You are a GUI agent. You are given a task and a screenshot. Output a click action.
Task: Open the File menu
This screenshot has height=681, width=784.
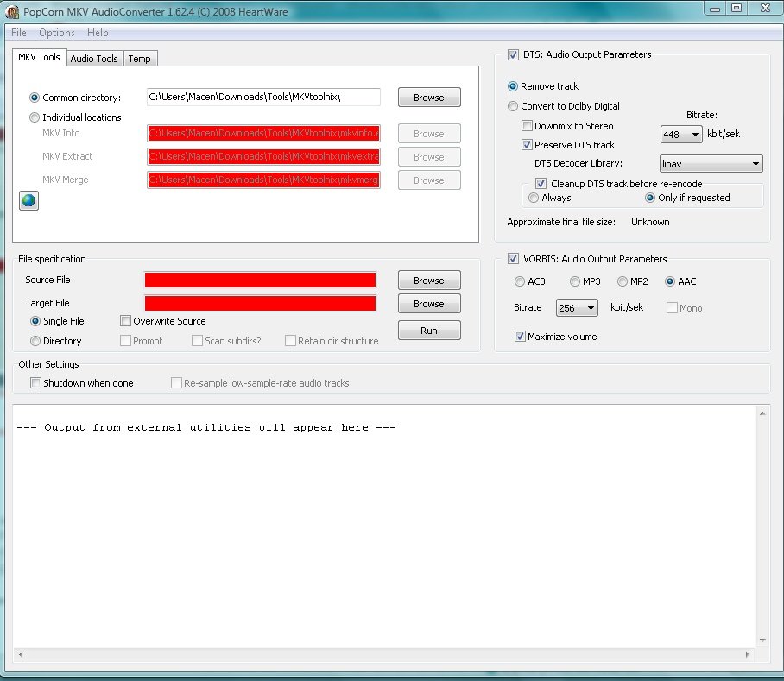coord(18,33)
